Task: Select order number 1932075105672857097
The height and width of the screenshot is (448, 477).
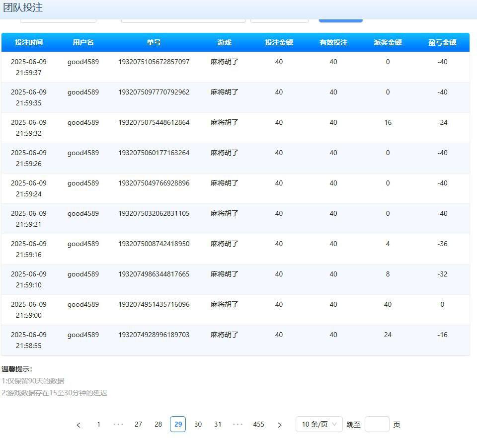Action: tap(154, 62)
